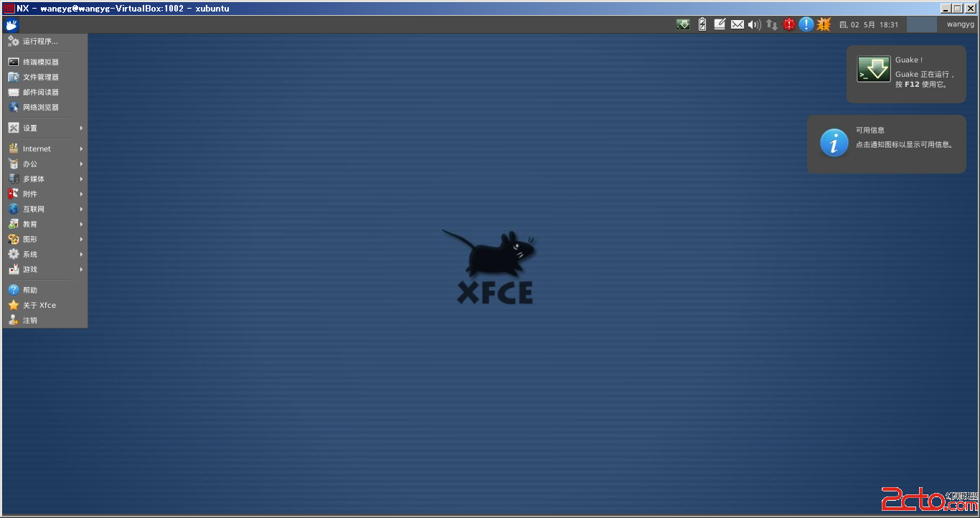Expand the Internet submenu
This screenshot has height=518, width=980.
click(44, 149)
